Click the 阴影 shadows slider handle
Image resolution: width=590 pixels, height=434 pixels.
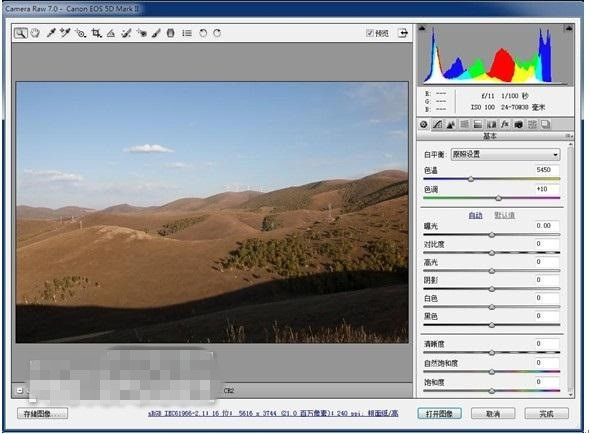[x=492, y=289]
